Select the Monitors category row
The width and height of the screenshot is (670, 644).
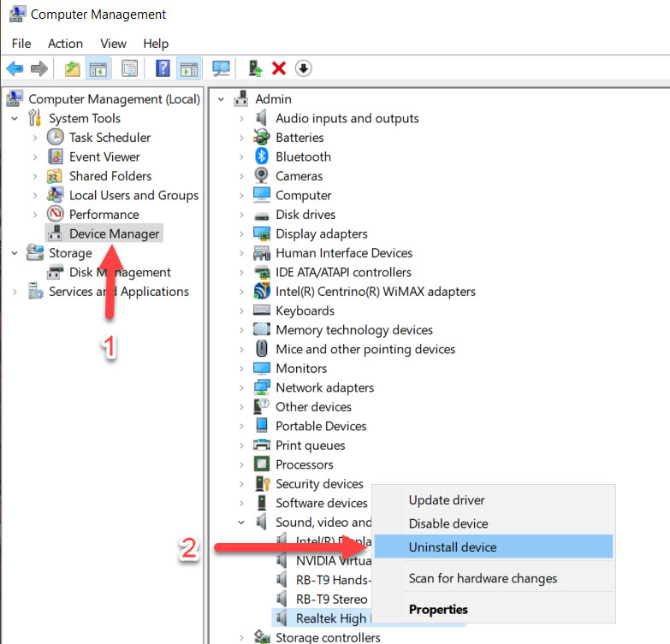coord(301,368)
